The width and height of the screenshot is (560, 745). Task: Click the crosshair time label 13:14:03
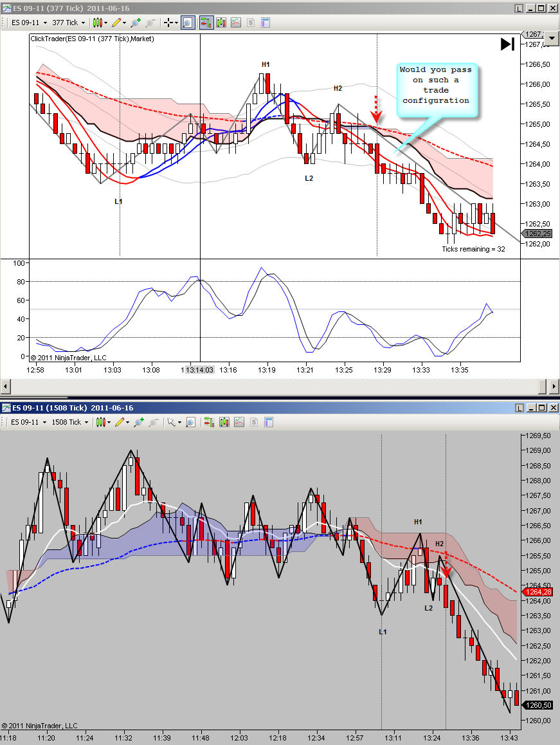[x=199, y=370]
